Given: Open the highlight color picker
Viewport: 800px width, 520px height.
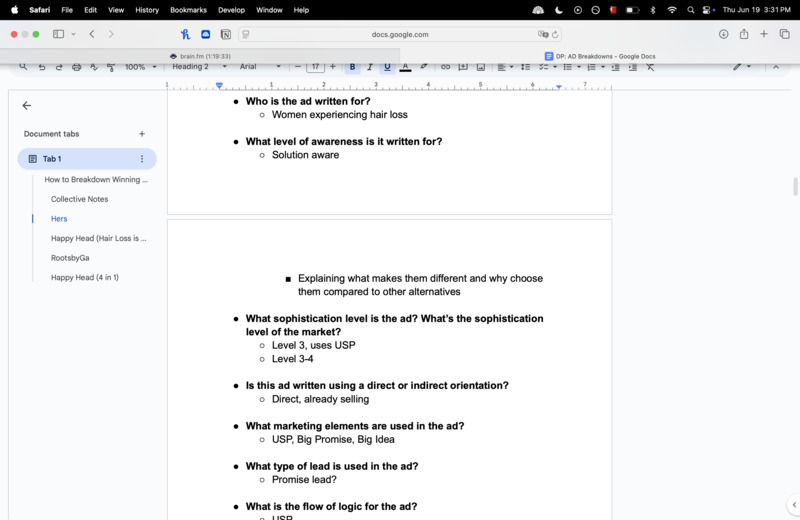Looking at the screenshot, I should click(x=423, y=67).
